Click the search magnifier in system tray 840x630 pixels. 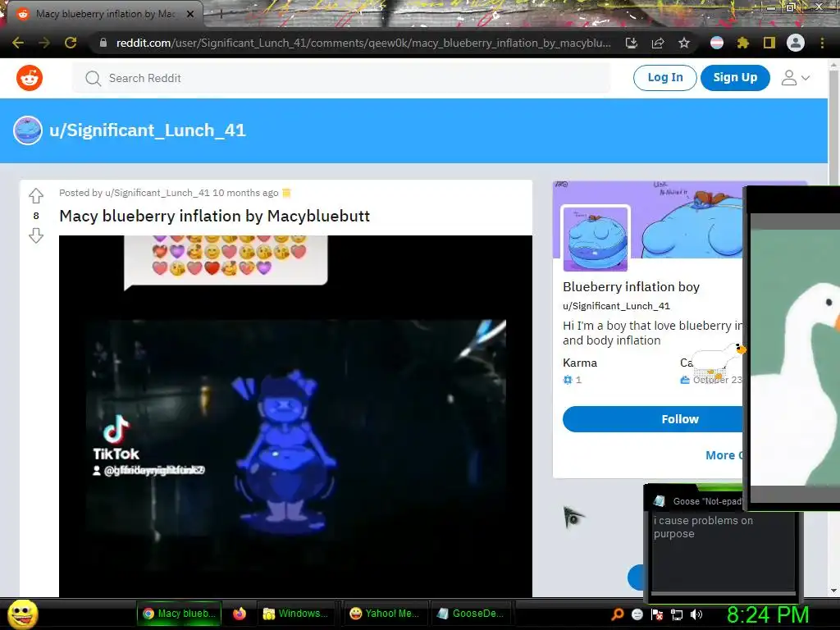(618, 614)
